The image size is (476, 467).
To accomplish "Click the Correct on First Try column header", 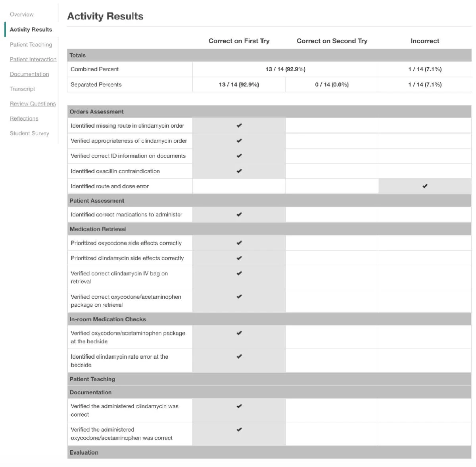I will [x=238, y=40].
